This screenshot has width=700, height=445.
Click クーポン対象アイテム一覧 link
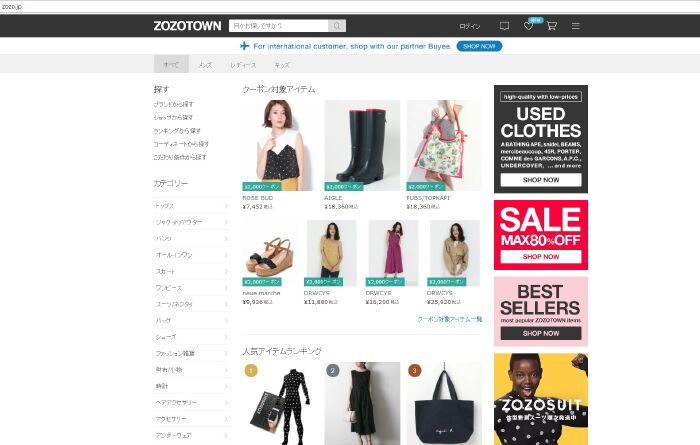[x=450, y=319]
